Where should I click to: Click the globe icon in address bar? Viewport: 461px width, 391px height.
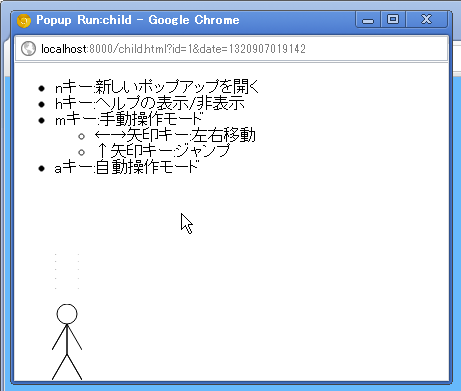click(x=28, y=49)
